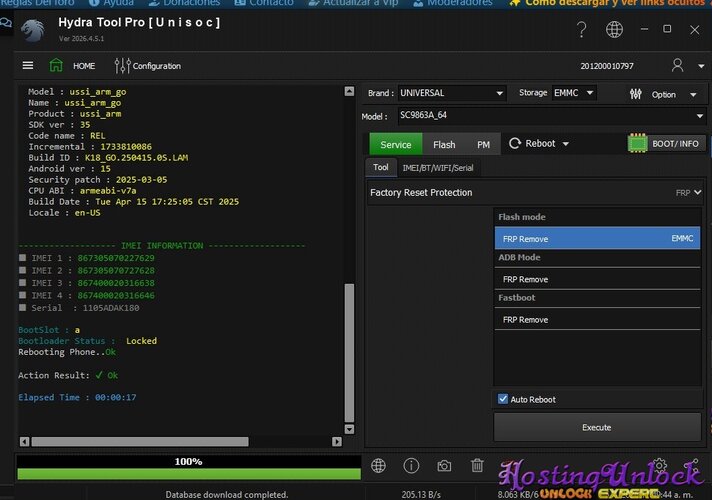This screenshot has height=500, width=712.
Task: Open the hamburger menu
Action: [x=27, y=66]
